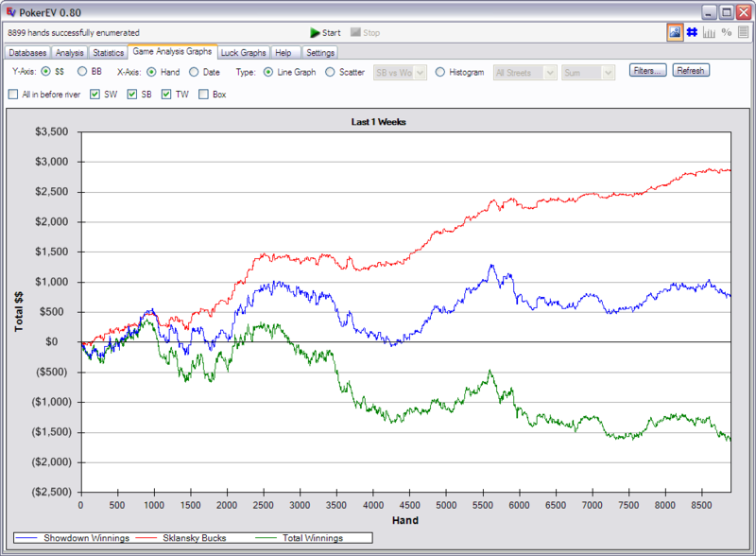Screen dimensions: 756x556
Task: Open the Luck Graphs tab
Action: coord(244,53)
